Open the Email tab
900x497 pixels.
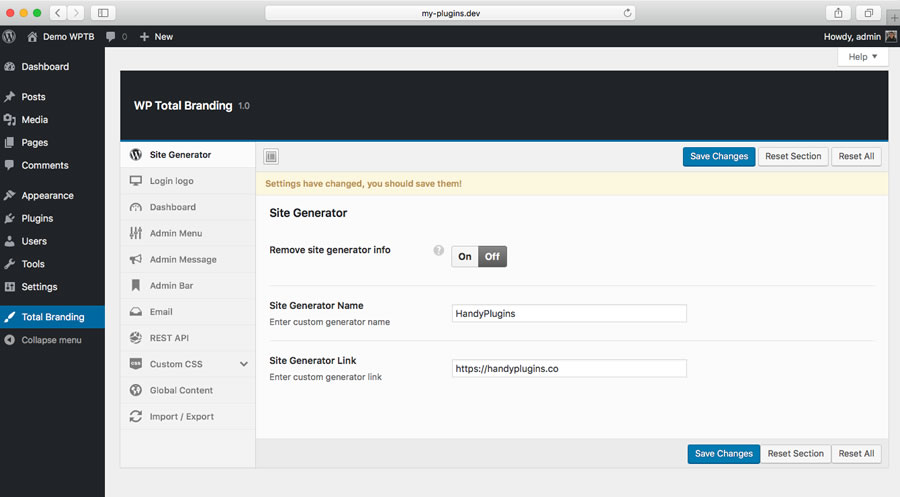[x=188, y=312]
